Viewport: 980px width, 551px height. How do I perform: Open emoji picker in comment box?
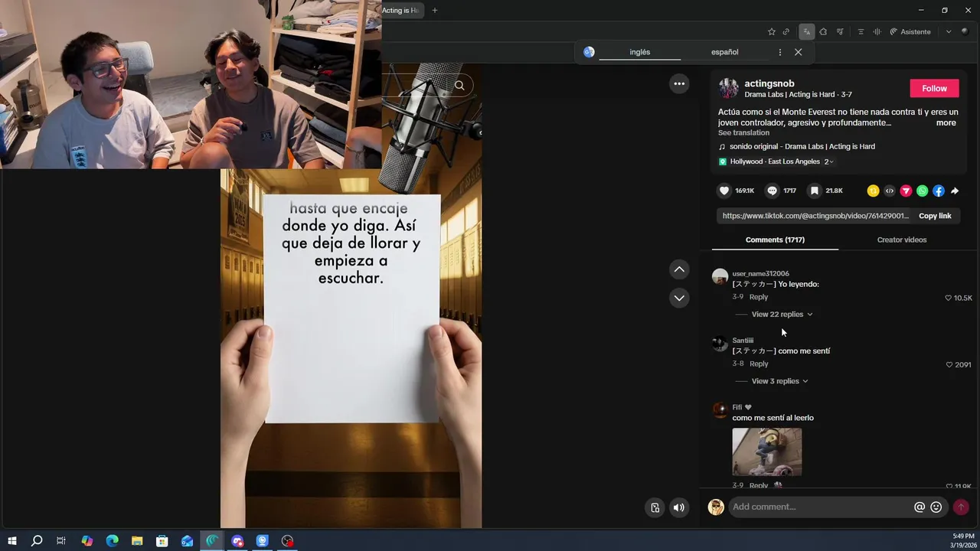[936, 507]
